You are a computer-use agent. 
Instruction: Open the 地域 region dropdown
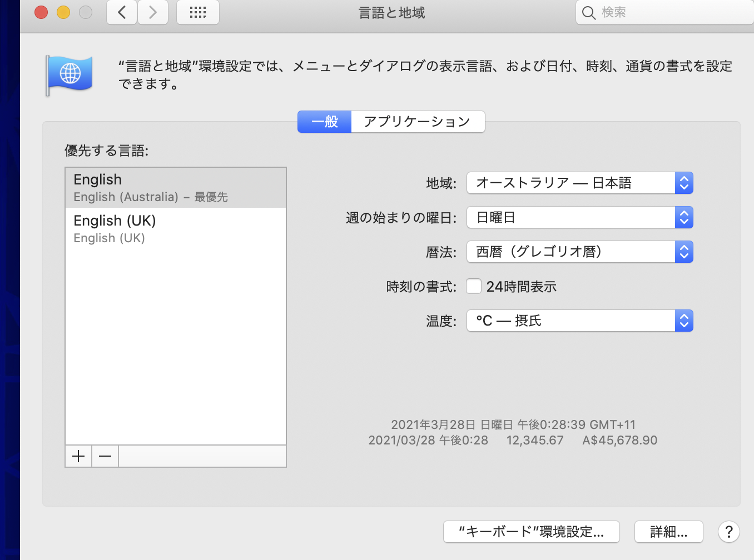click(x=579, y=183)
